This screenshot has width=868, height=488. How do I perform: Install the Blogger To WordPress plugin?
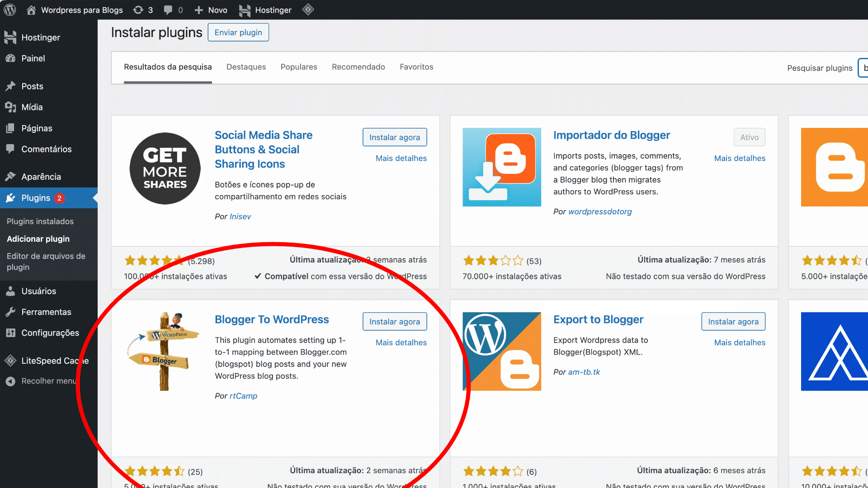pos(395,322)
